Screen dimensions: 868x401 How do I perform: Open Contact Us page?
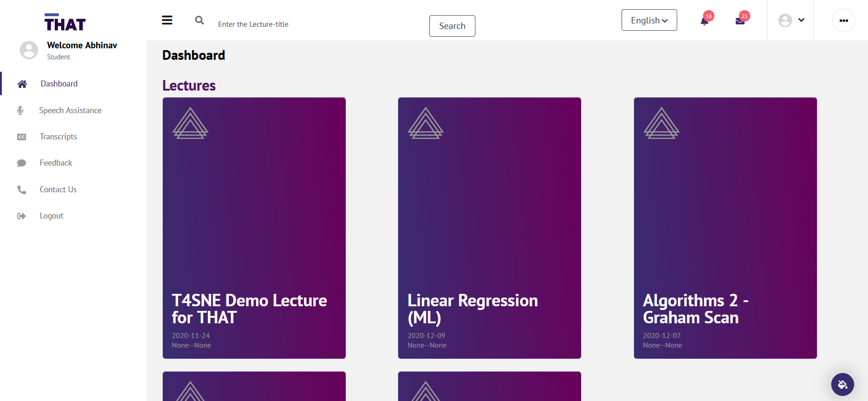coord(58,189)
